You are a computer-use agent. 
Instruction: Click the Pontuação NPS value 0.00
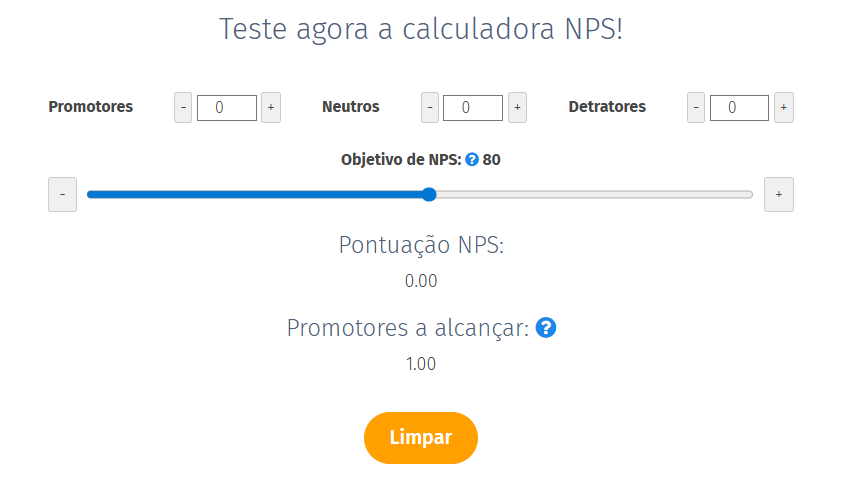[x=421, y=281]
